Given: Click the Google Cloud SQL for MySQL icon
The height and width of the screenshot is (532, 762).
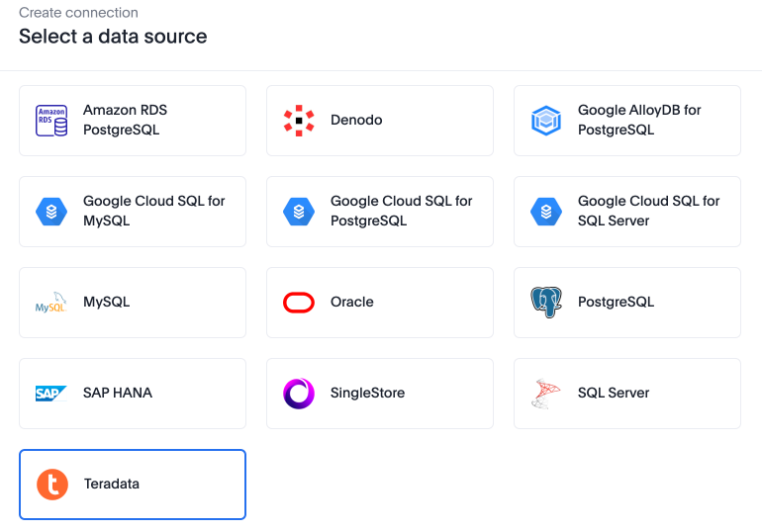Looking at the screenshot, I should pos(51,212).
